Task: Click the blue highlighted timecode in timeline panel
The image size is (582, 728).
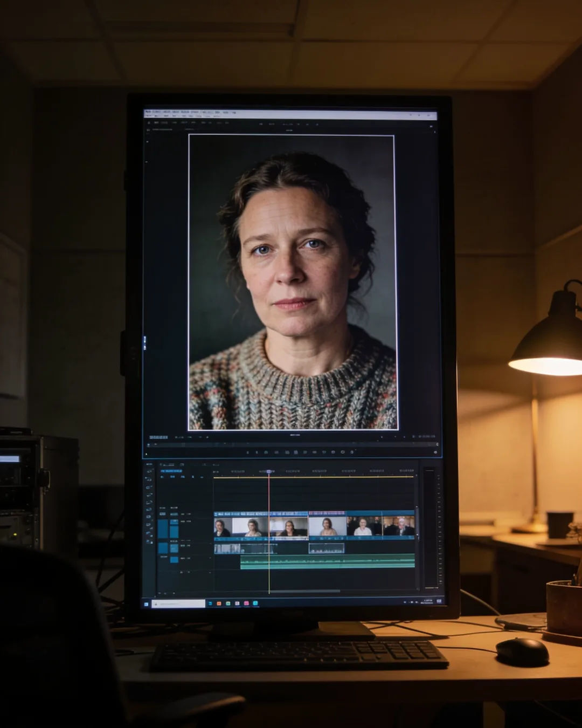Action: (x=171, y=471)
